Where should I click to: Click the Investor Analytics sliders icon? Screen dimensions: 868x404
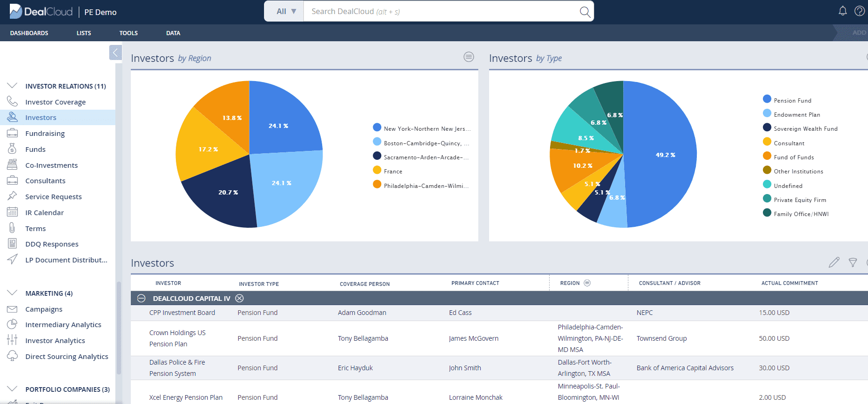click(12, 340)
